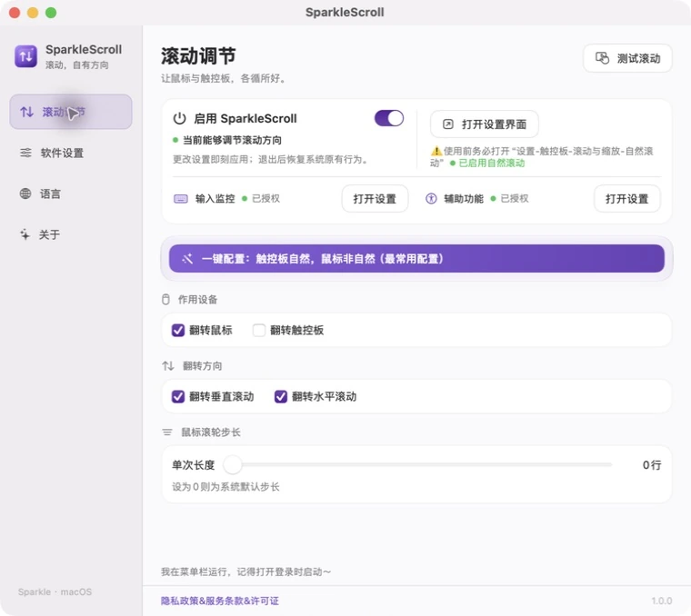Click the mouse icon beside 作用设备

165,300
